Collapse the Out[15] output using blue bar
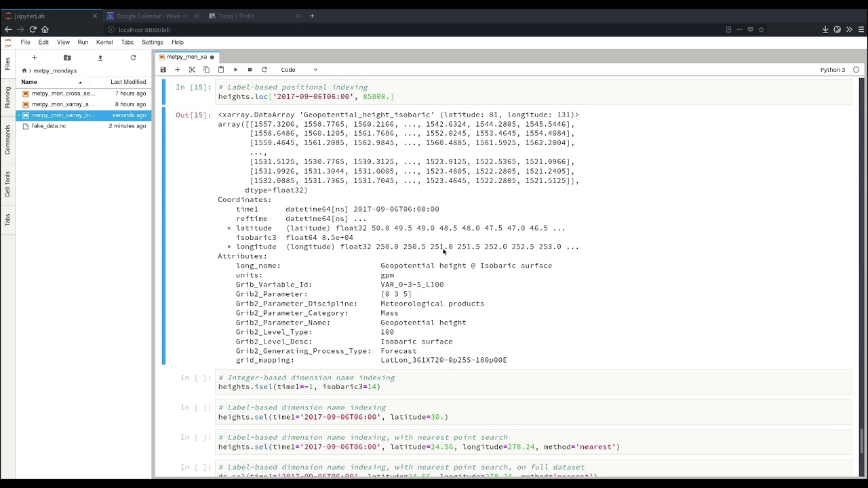Viewport: 868px width, 488px height. [x=163, y=237]
